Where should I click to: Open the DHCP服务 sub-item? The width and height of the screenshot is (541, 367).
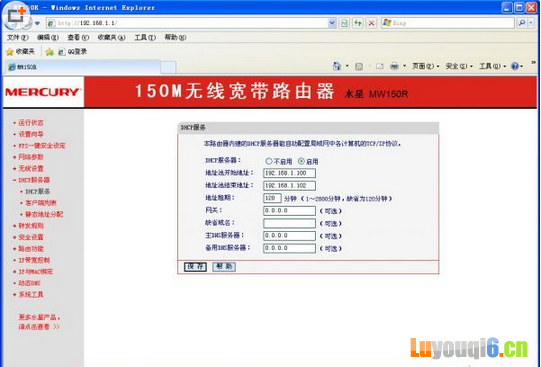point(38,191)
